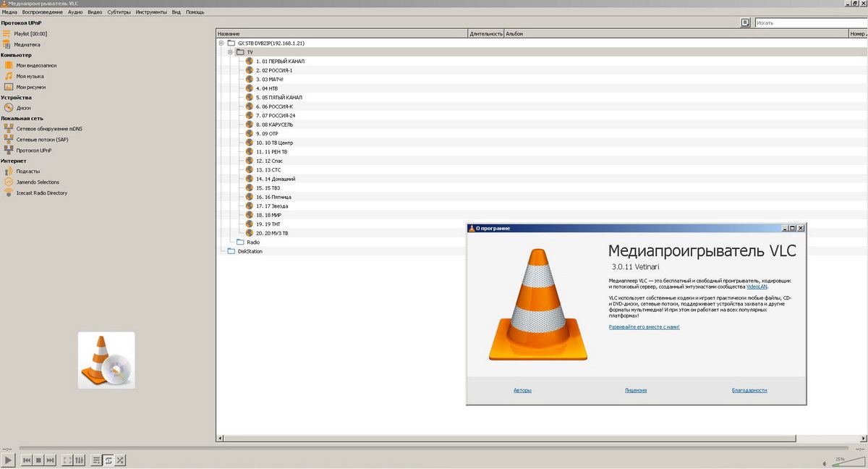
Task: Click the cone icon of 01 ПЕРВЫЙ КАНАЛ
Action: (x=250, y=62)
